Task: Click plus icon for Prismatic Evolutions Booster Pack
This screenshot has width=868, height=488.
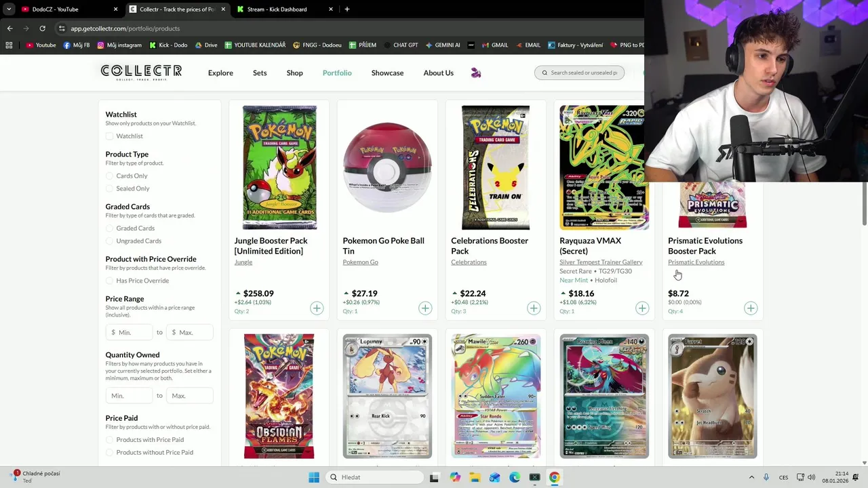Action: coord(751,308)
